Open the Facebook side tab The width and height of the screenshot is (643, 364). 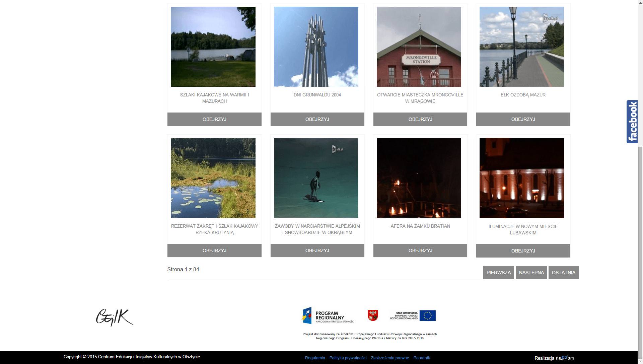coord(632,122)
